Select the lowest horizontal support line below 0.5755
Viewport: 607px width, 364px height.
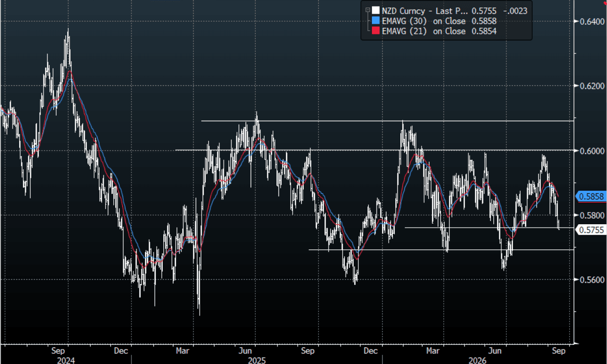(x=441, y=249)
